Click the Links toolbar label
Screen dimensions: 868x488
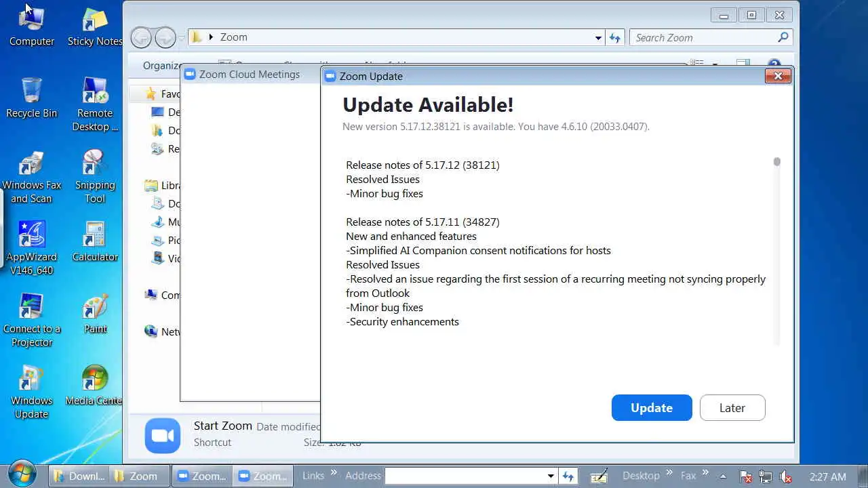tap(313, 476)
